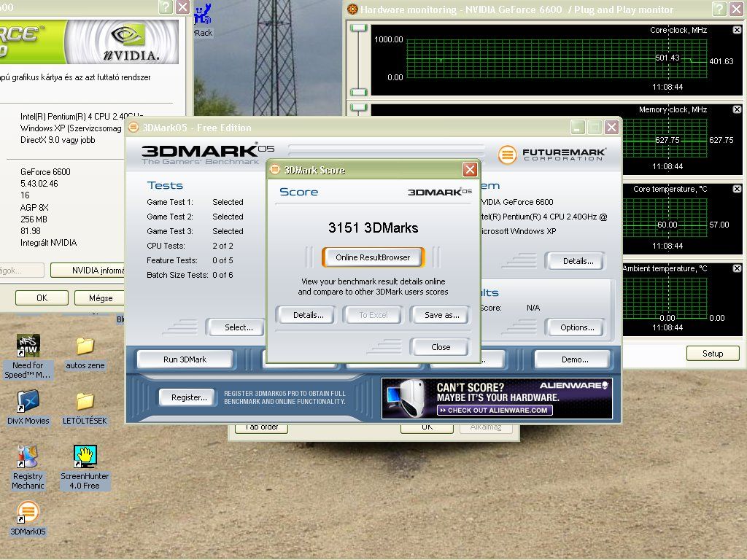
Task: Click the NVIDIA logo banner
Action: point(89,42)
